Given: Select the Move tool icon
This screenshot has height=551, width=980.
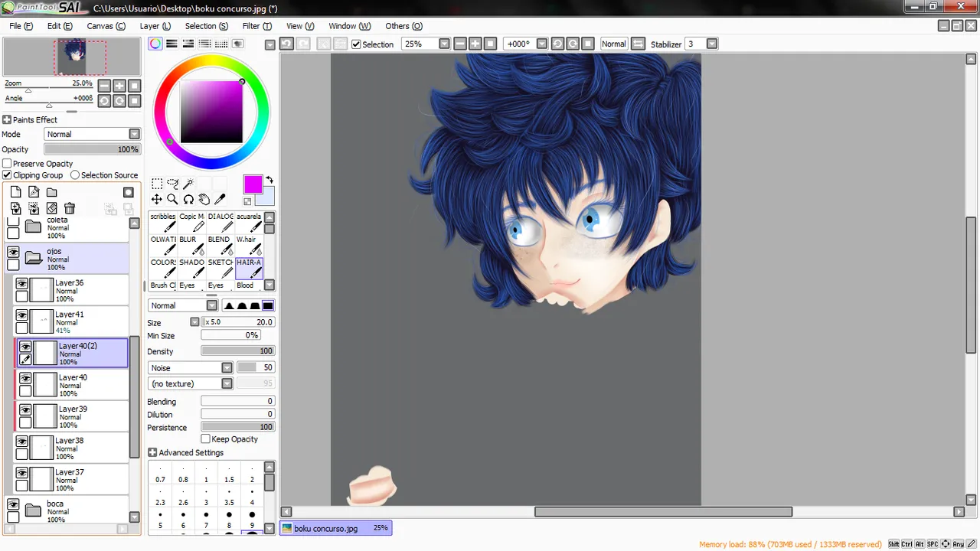Looking at the screenshot, I should click(x=156, y=199).
